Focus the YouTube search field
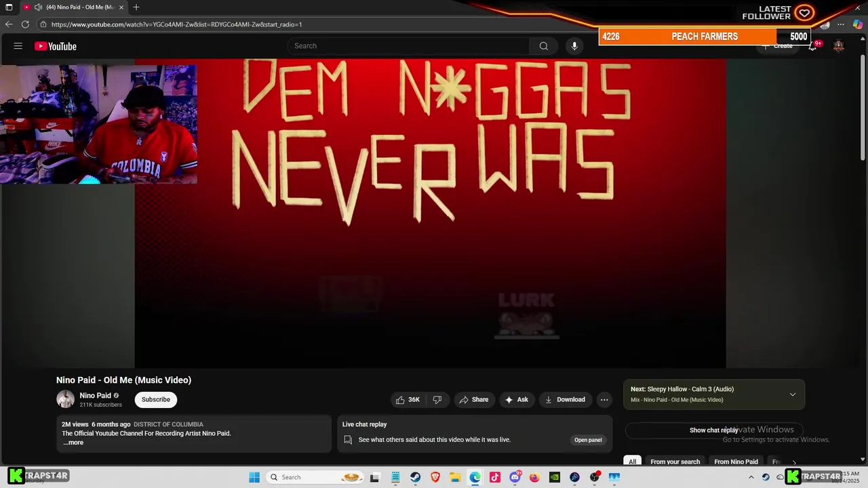The height and width of the screenshot is (488, 868). [409, 46]
